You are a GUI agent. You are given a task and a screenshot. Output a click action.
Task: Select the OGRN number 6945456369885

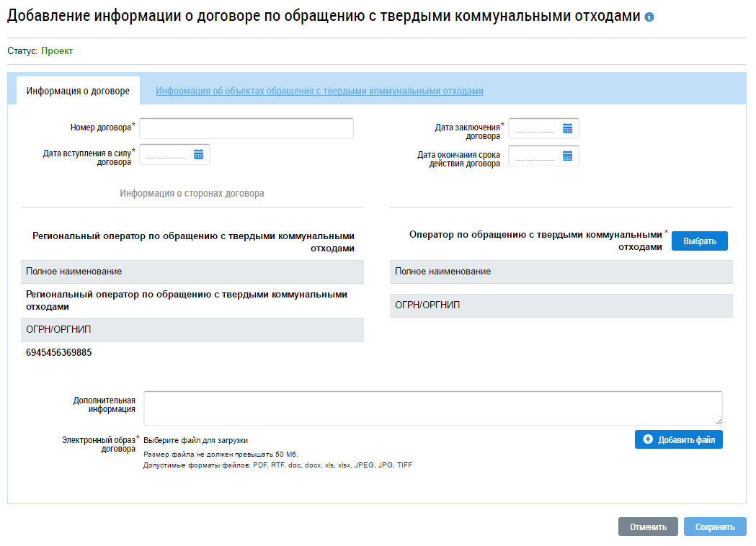tap(59, 353)
